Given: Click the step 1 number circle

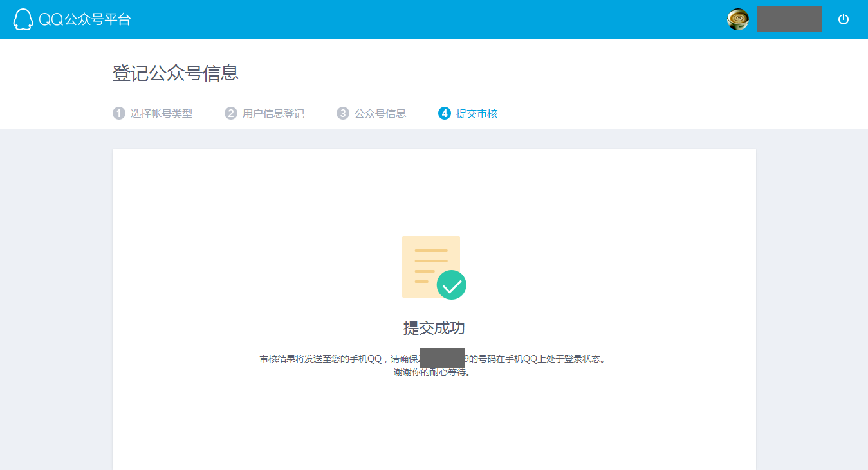Looking at the screenshot, I should tap(118, 114).
